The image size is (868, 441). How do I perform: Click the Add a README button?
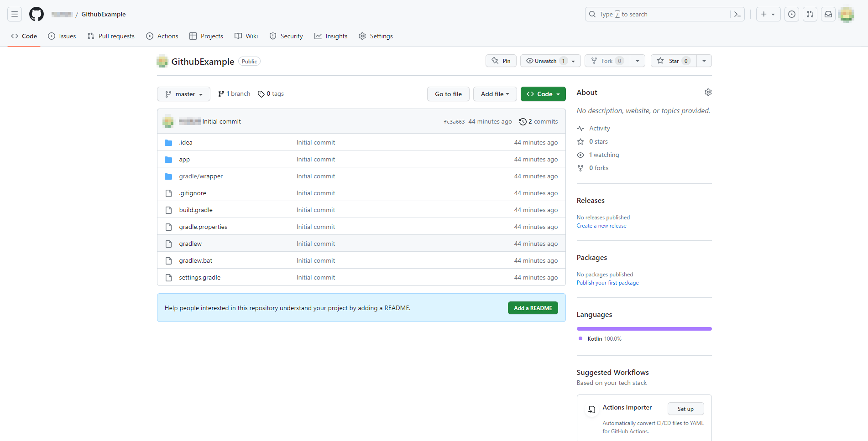pos(533,308)
